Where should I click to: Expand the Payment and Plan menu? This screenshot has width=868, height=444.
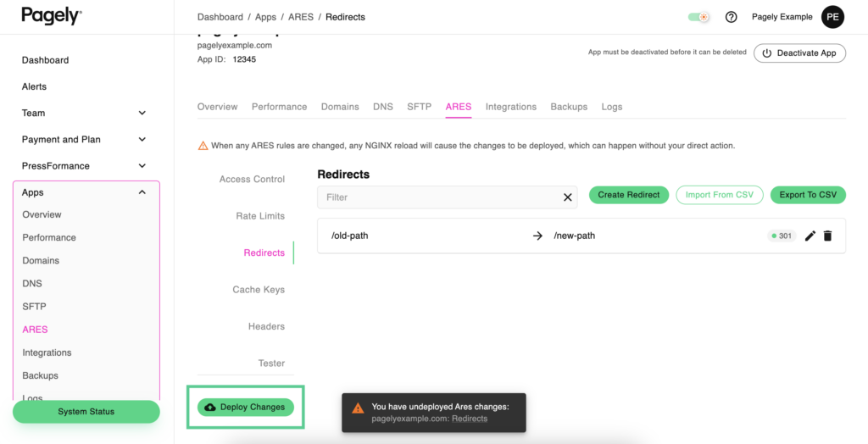click(x=142, y=140)
